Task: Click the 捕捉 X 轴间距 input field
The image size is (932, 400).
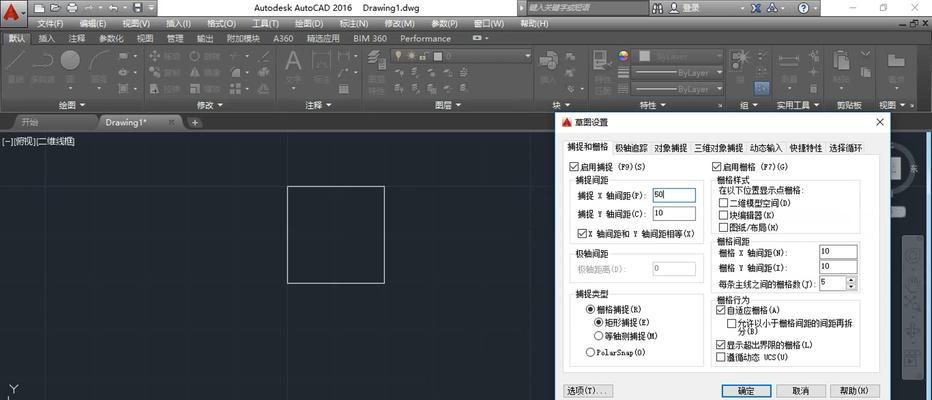Action: tap(674, 195)
